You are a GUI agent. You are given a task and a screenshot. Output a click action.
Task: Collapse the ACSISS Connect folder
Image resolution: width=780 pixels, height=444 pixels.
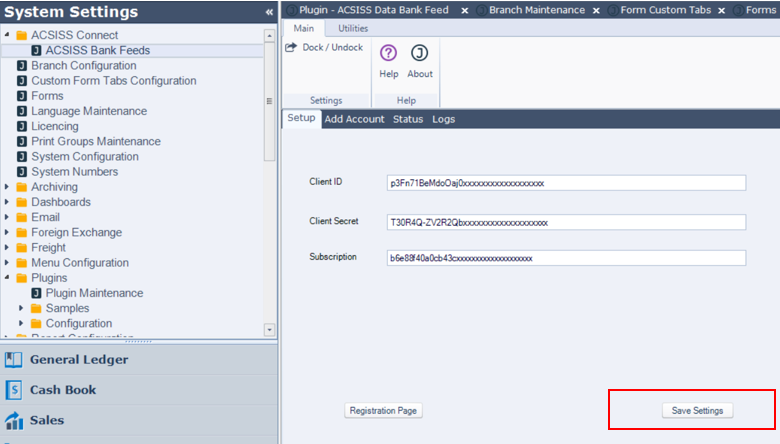[8, 35]
